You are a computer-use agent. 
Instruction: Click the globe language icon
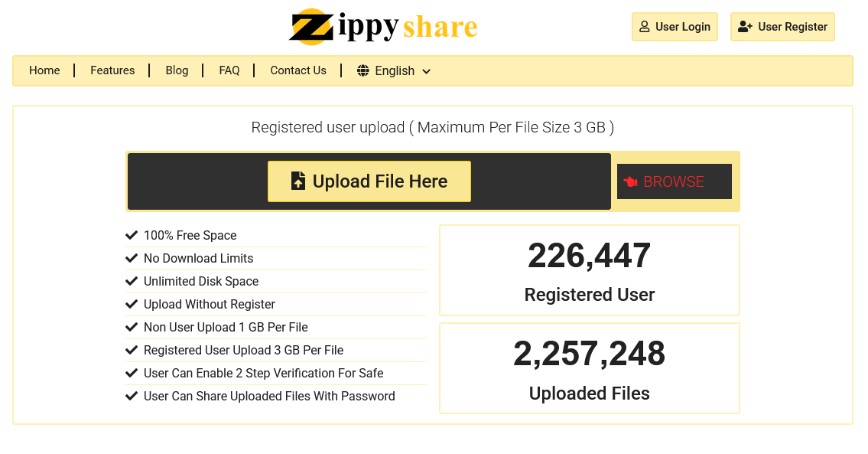pos(363,71)
